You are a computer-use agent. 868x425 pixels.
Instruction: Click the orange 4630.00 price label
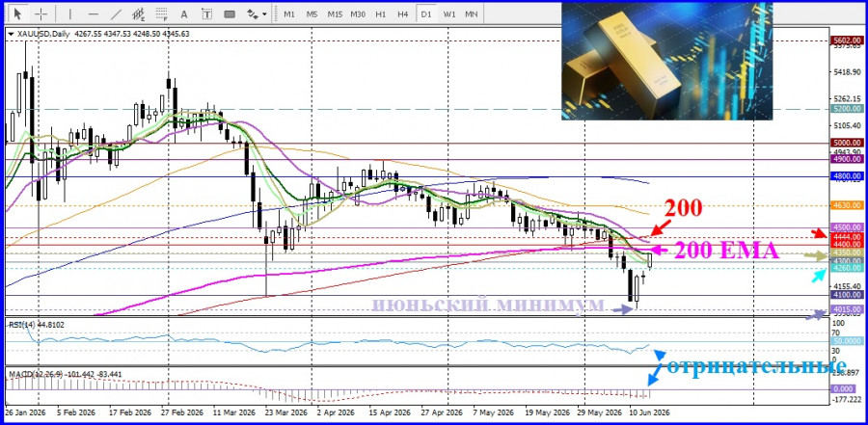[847, 205]
